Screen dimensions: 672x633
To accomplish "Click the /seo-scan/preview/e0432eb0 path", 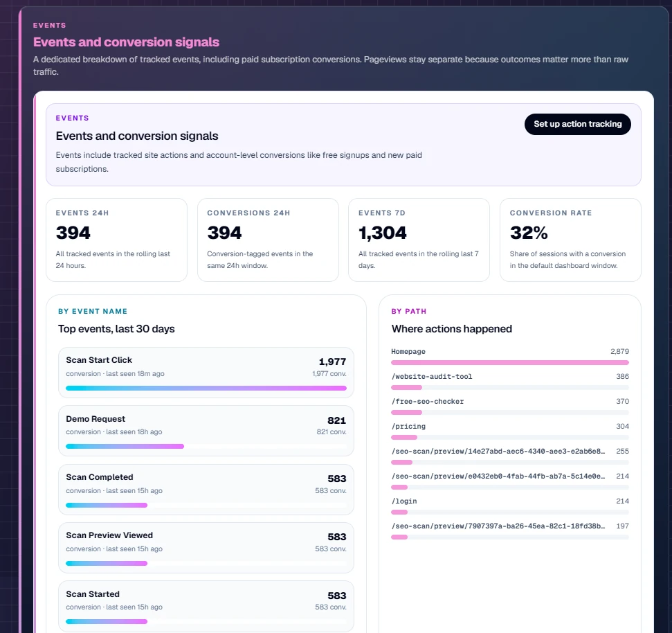I will point(498,476).
